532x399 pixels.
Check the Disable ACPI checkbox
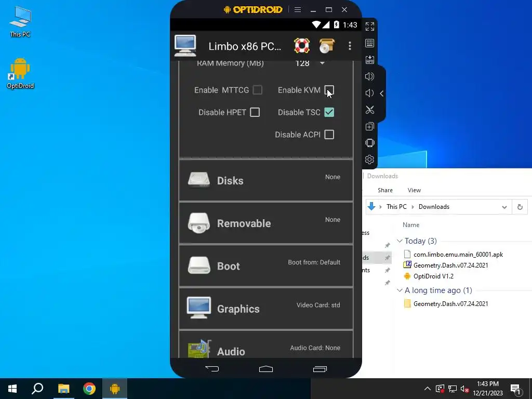[329, 135]
